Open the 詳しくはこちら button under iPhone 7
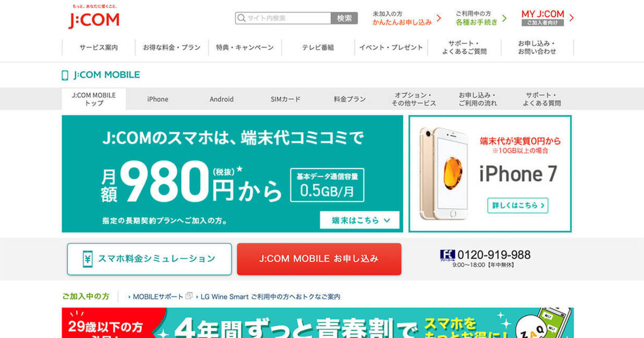644x338 pixels. coord(518,206)
